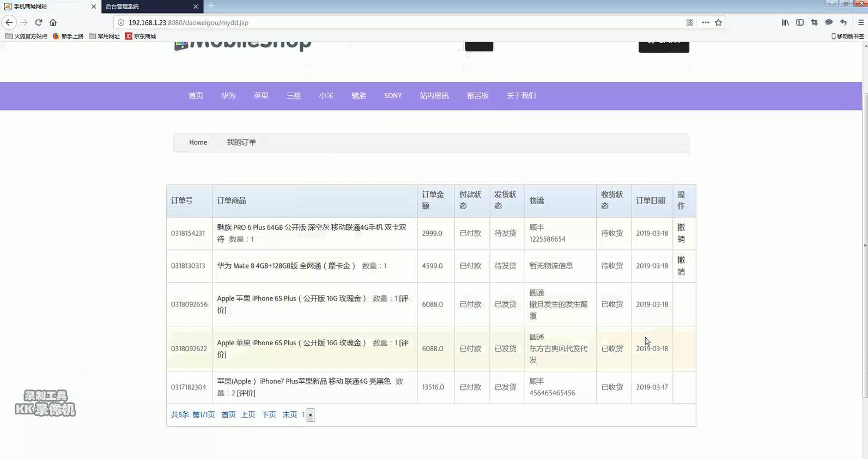The image size is (868, 459).
Task: Switch to the 后台管理系统 tab
Action: click(x=152, y=7)
